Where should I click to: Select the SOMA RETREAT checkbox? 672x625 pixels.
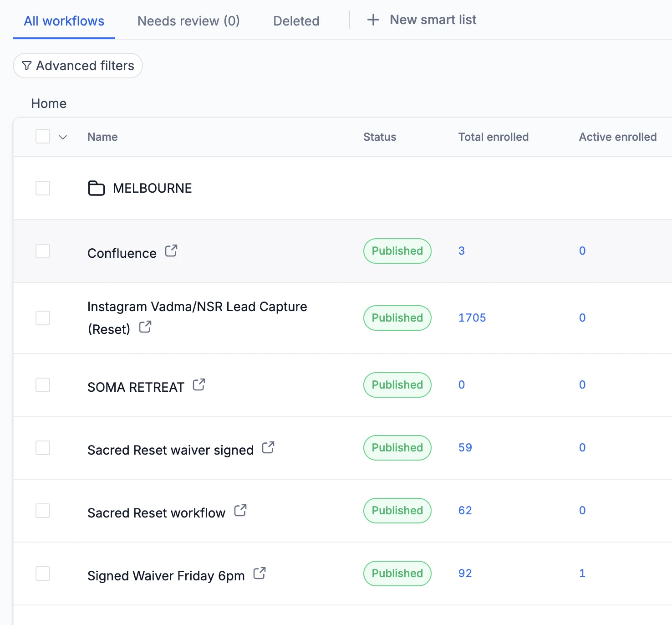[43, 385]
